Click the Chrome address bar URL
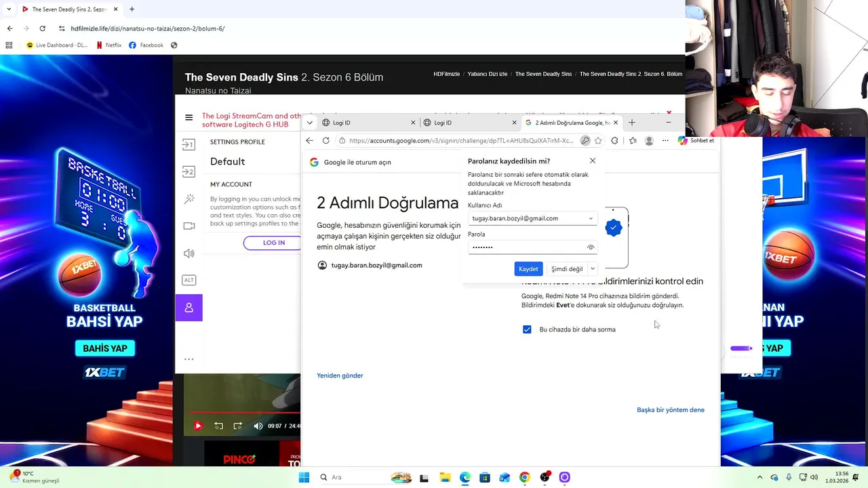The width and height of the screenshot is (868, 488). pos(148,28)
